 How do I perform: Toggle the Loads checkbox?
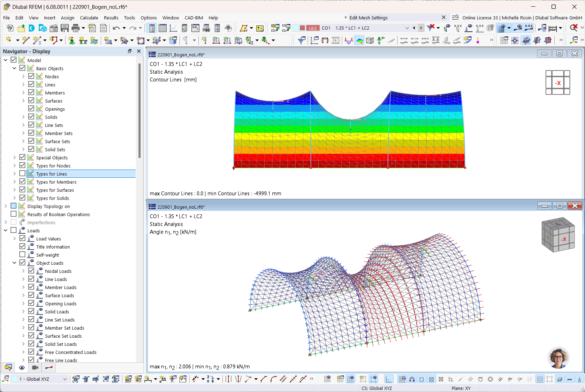pyautogui.click(x=13, y=230)
